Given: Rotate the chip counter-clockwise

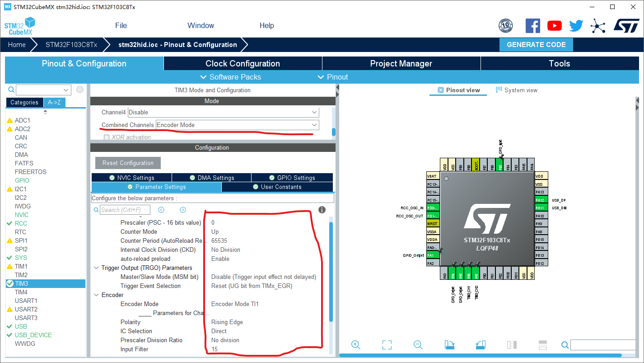Looking at the screenshot, I should tap(481, 345).
